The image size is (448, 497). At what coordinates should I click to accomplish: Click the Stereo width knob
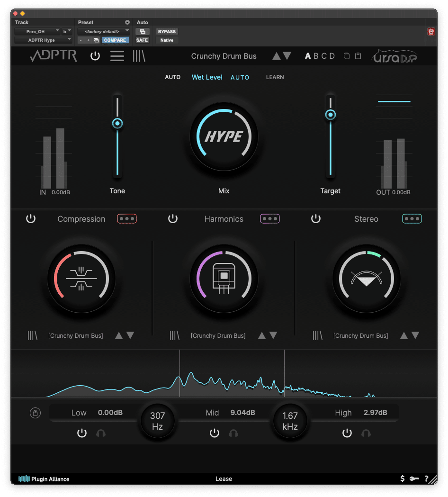[x=366, y=279]
